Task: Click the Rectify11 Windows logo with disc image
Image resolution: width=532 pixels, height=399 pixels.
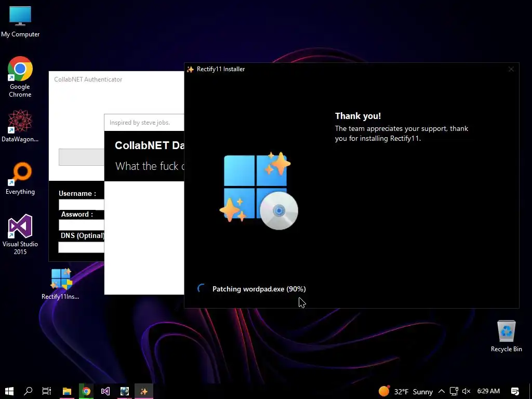Action: point(259,191)
